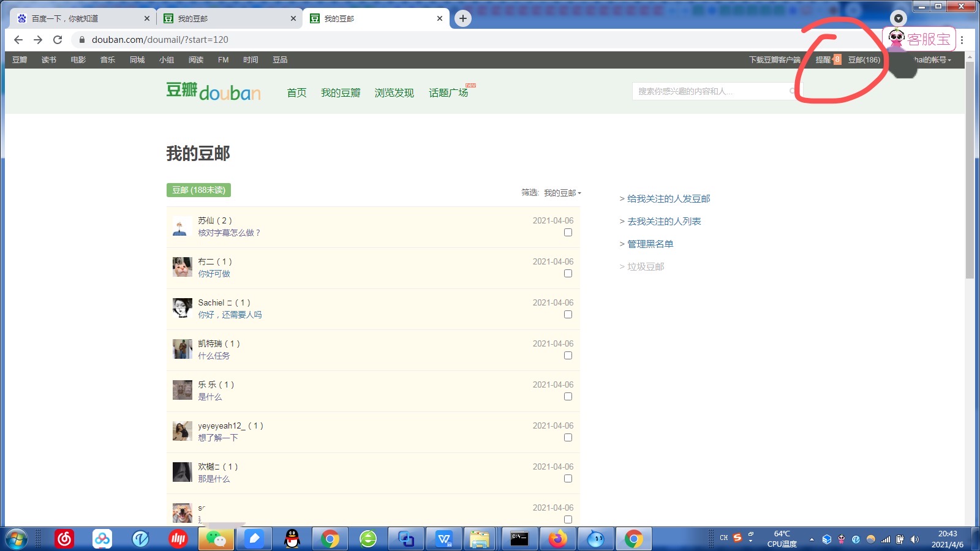Go back using browser back arrow
980x551 pixels.
click(18, 40)
